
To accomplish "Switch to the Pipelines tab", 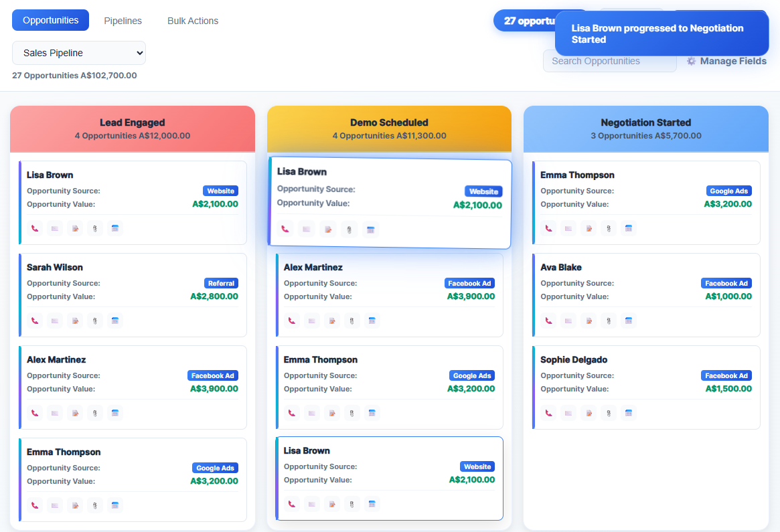I will [x=123, y=20].
